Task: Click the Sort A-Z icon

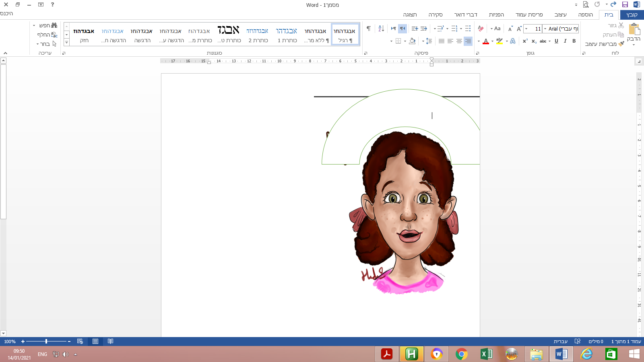Action: click(x=381, y=29)
